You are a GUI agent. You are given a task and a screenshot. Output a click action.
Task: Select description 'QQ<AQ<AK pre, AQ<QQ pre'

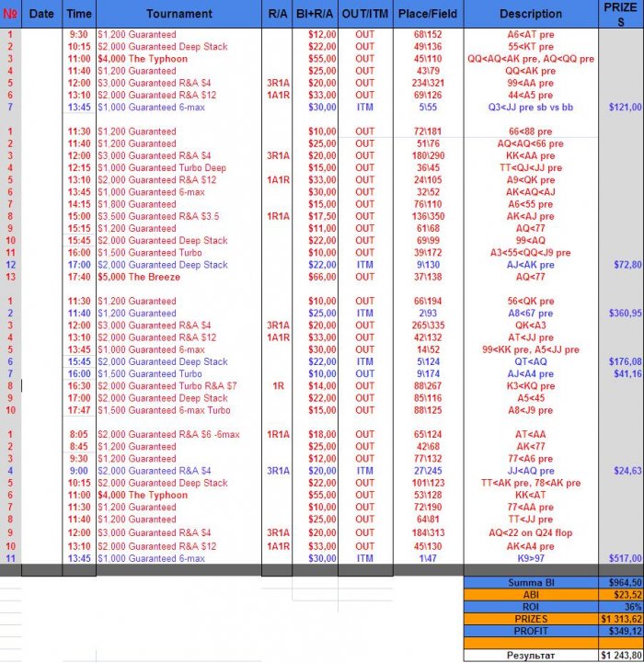[531, 59]
